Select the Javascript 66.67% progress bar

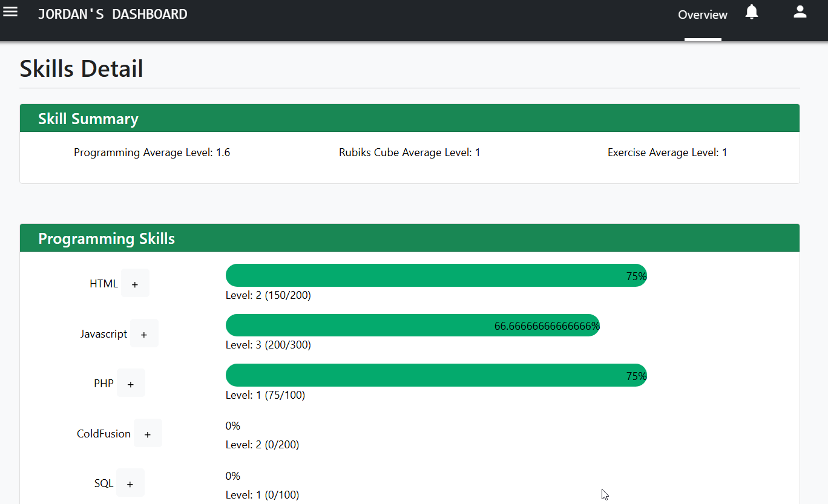(412, 326)
